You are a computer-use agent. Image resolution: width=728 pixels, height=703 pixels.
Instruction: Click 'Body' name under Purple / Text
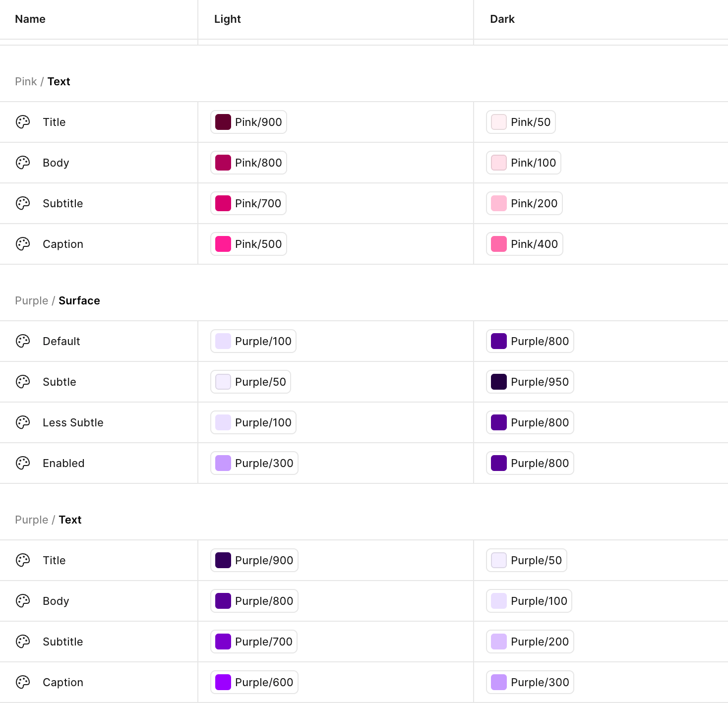[56, 601]
